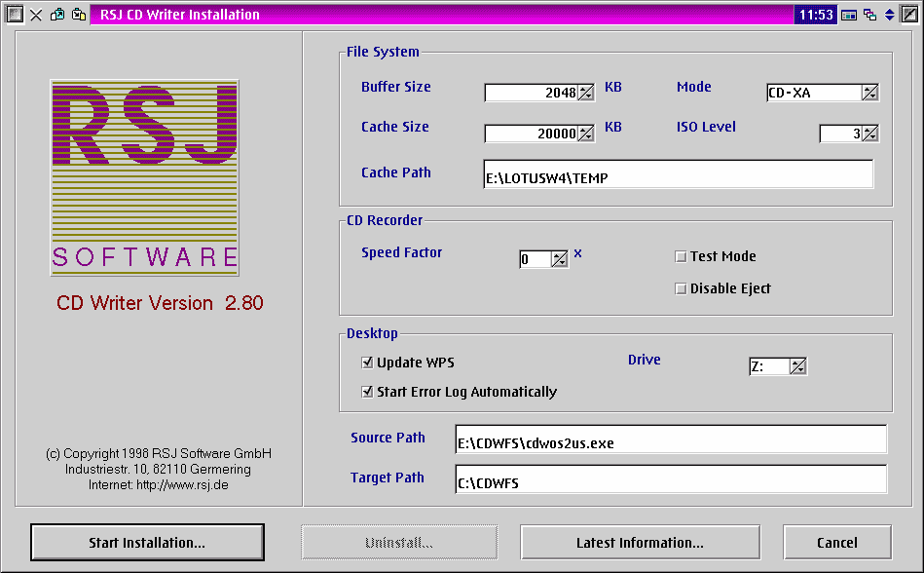
Task: Click the Cache Size label
Action: coord(395,127)
